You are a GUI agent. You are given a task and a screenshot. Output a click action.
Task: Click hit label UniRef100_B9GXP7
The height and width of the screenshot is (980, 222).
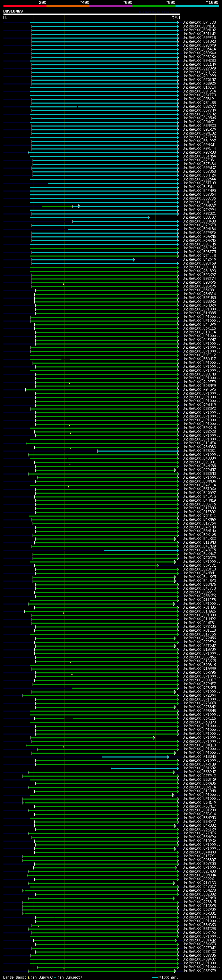click(199, 275)
